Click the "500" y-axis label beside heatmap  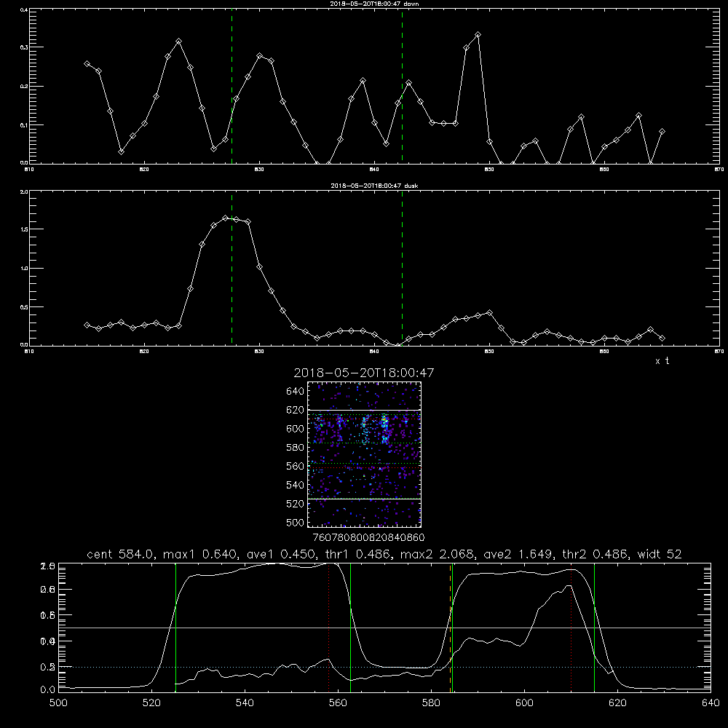tap(296, 523)
